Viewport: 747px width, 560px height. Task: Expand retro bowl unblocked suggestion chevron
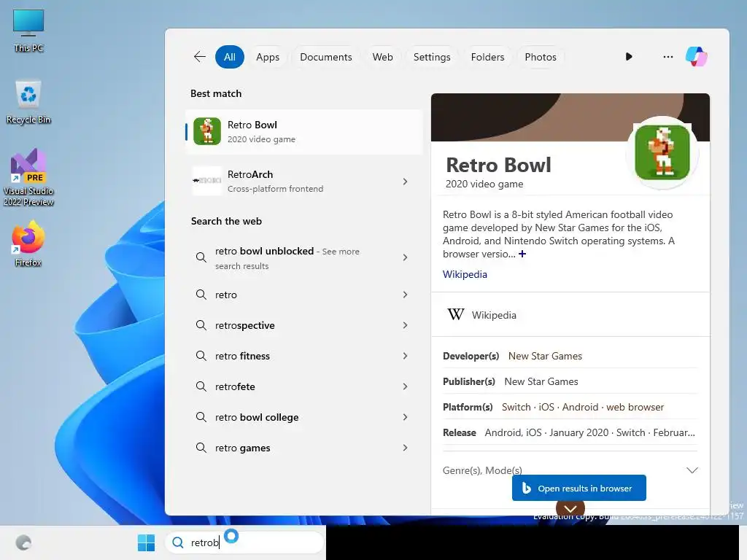click(405, 257)
